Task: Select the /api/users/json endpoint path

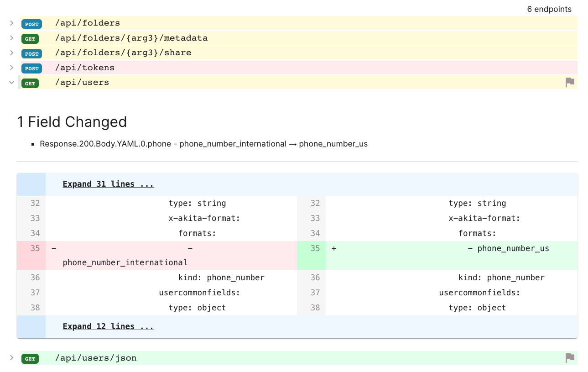Action: pyautogui.click(x=96, y=358)
